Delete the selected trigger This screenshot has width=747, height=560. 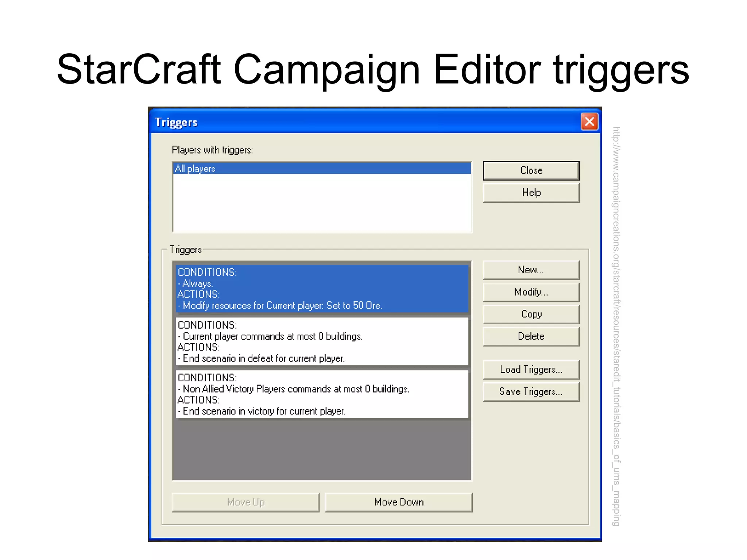(x=531, y=336)
